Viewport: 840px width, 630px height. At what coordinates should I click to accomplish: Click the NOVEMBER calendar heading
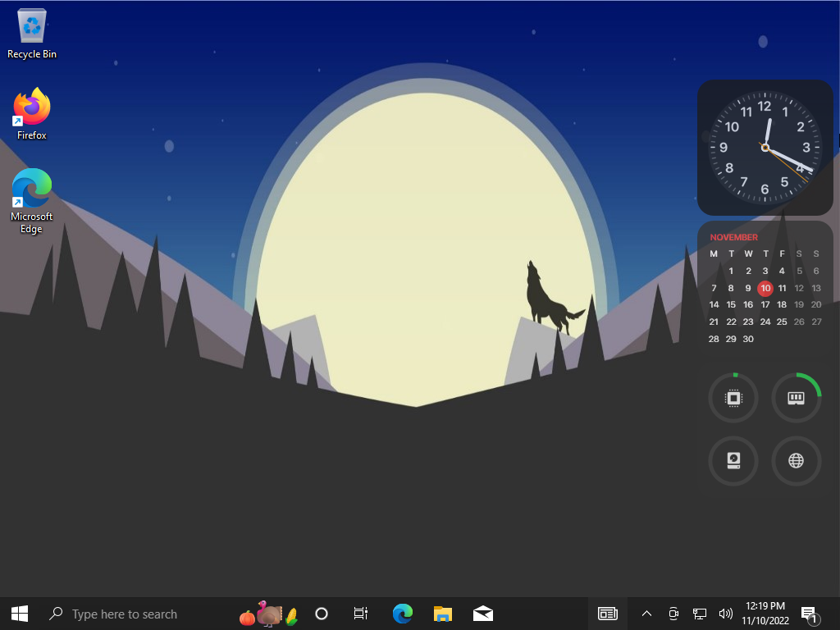click(734, 237)
